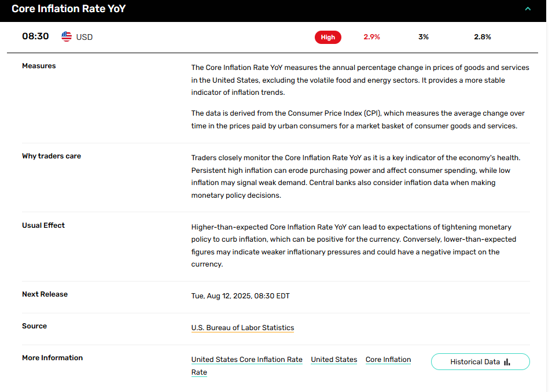Click the 08:30 release time
The image size is (552, 392).
coord(35,36)
